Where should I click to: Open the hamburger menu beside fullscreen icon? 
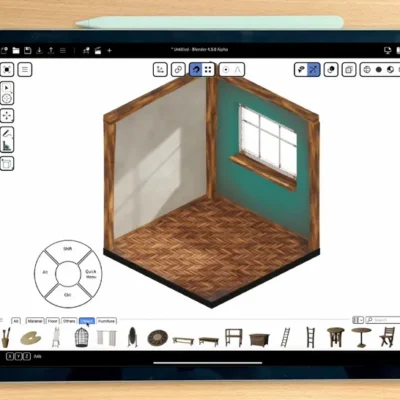coord(25,70)
